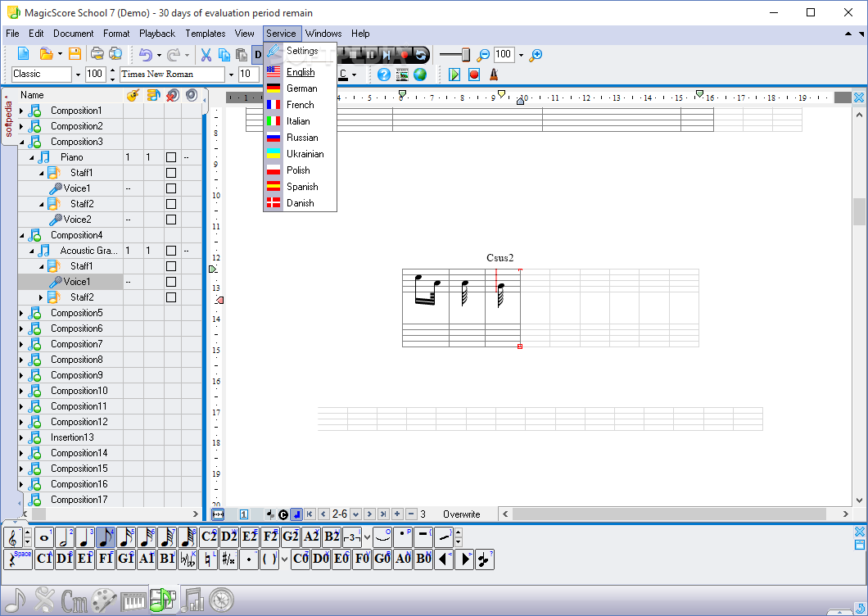868x616 pixels.
Task: Open the Times New Roman font dropdown
Action: (231, 75)
